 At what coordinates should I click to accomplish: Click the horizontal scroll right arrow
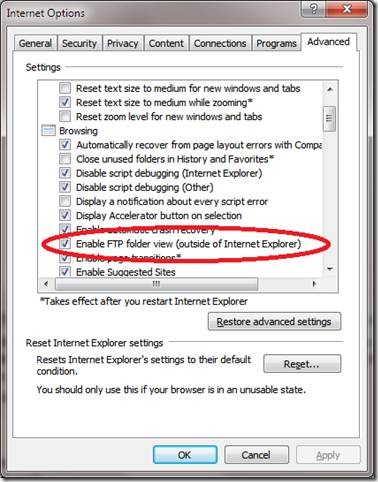click(x=314, y=284)
